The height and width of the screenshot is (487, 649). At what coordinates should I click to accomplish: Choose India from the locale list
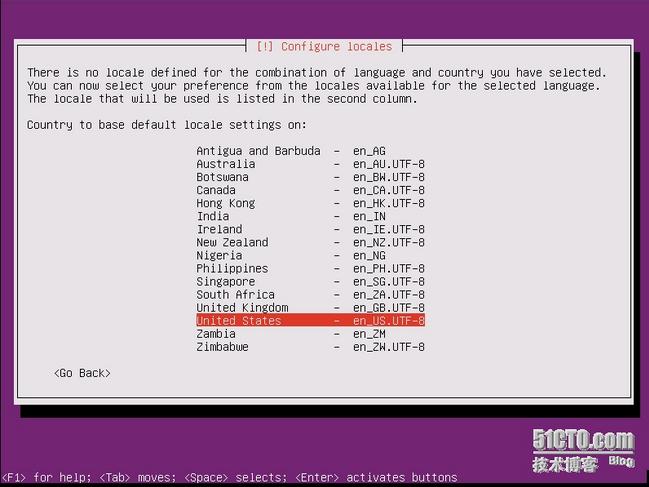213,216
